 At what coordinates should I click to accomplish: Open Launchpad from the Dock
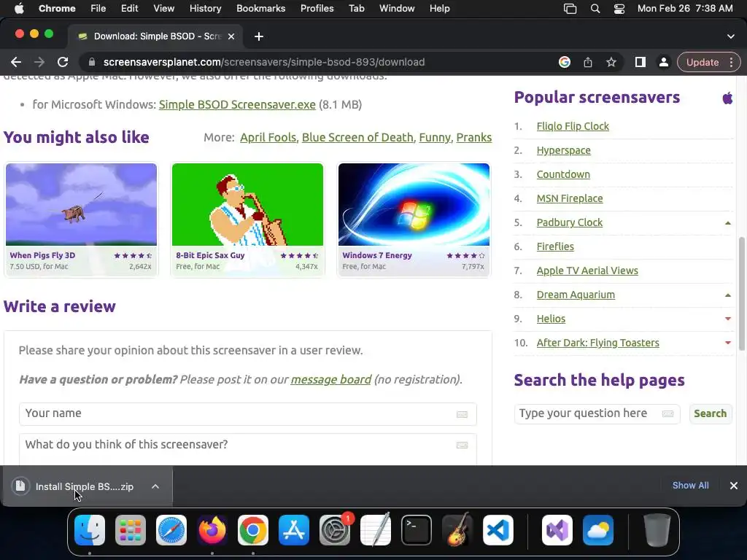(x=131, y=530)
